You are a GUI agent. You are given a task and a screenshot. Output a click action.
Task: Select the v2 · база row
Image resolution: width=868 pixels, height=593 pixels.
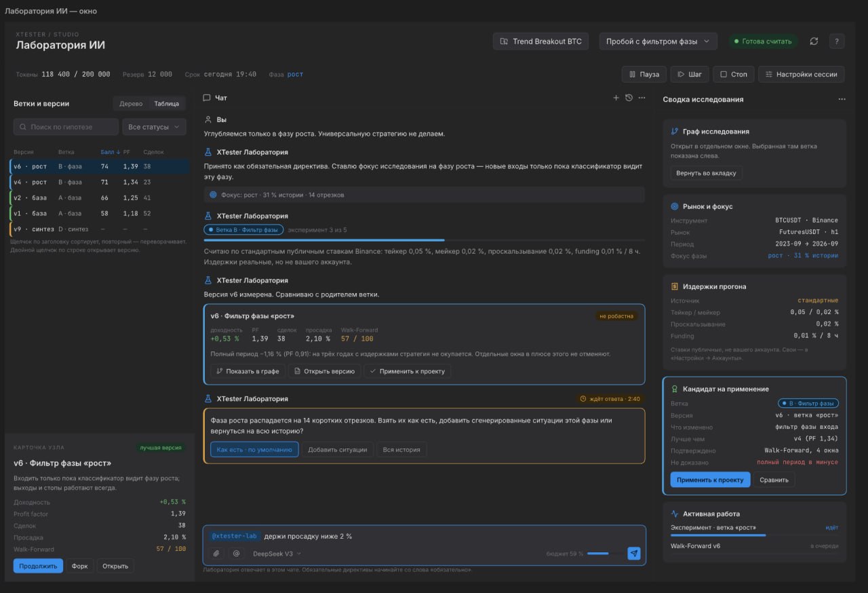pos(100,197)
